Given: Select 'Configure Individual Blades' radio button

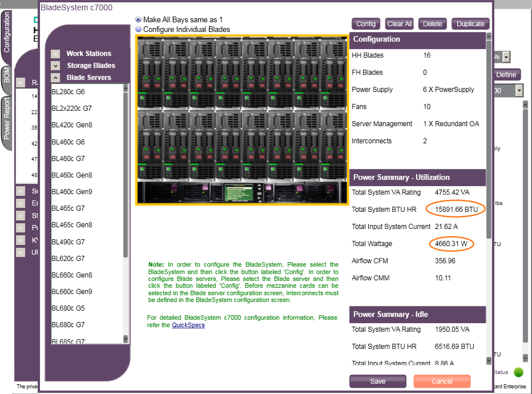Looking at the screenshot, I should point(138,29).
